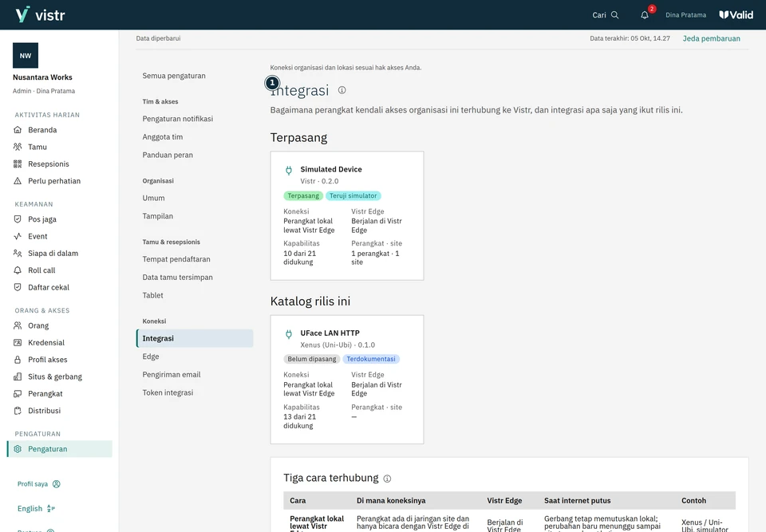Screen dimensions: 766x532
Task: Click the info icon beside Tiga cara terhubung
Action: pyautogui.click(x=388, y=479)
